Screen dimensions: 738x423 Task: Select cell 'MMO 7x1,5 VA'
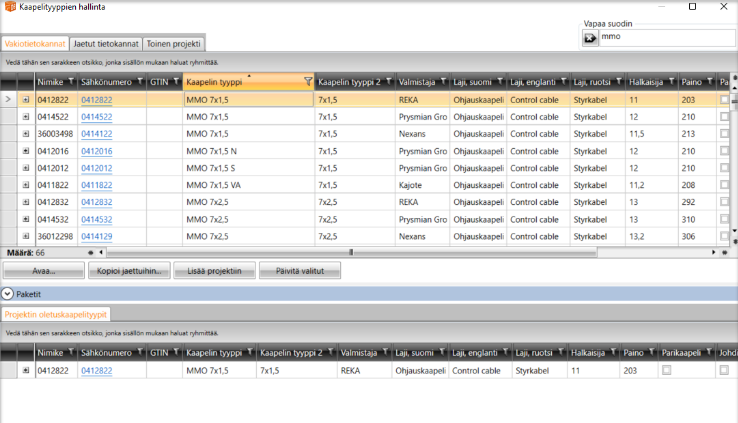(249, 185)
